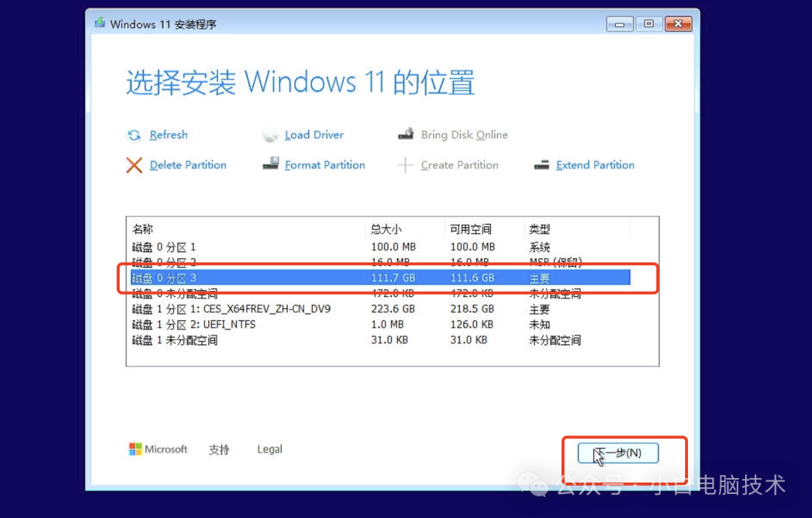Select the highlighted 磁盘 0 分区 3 row
The width and height of the screenshot is (812, 518).
(380, 277)
